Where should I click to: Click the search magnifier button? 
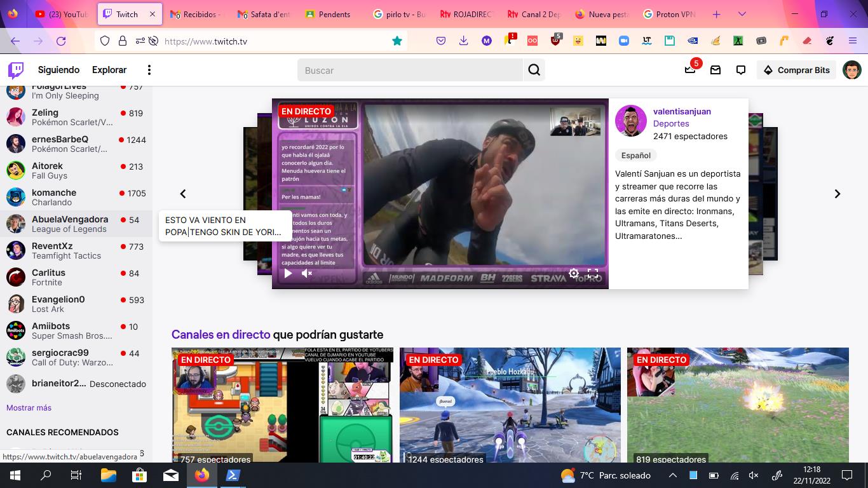point(534,70)
